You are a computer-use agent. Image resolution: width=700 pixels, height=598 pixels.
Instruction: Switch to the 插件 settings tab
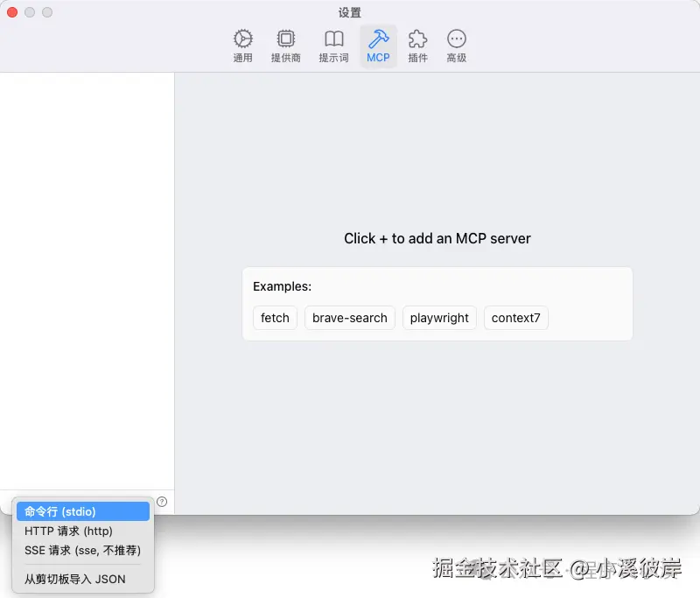[417, 46]
